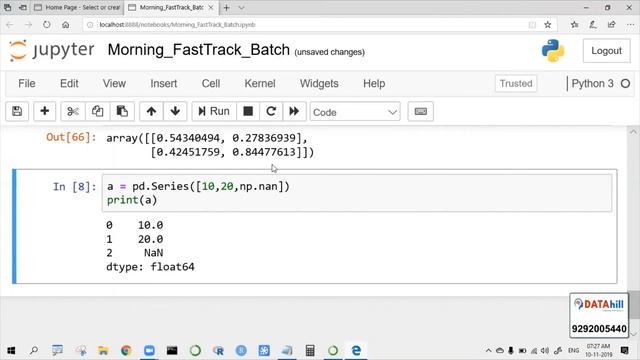Restart the kernel icon

pos(271,111)
